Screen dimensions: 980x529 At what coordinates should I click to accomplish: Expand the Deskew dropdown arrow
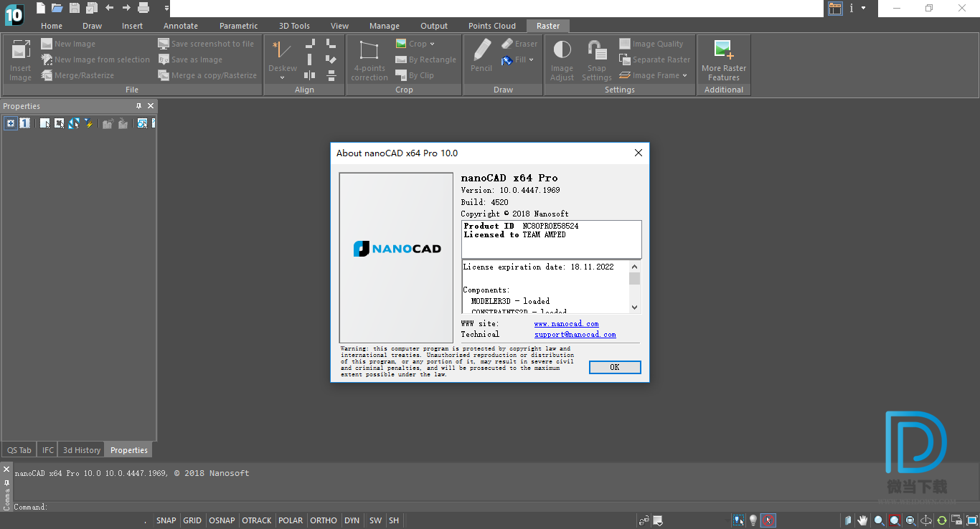282,77
